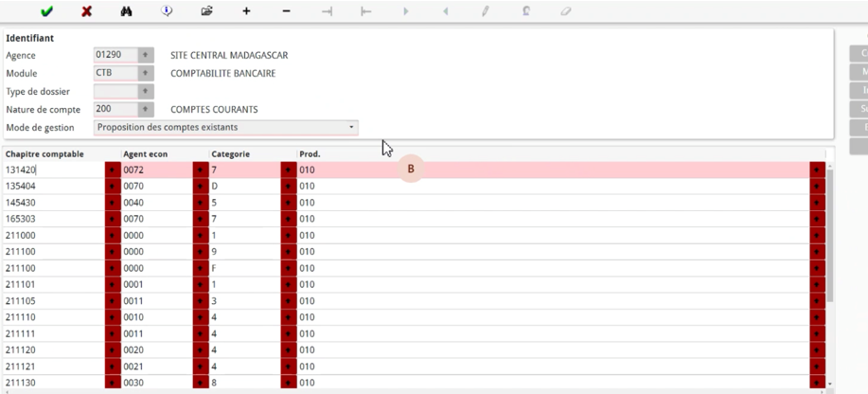Image resolution: width=868 pixels, height=394 pixels.
Task: Click the Prod. column header
Action: 310,153
